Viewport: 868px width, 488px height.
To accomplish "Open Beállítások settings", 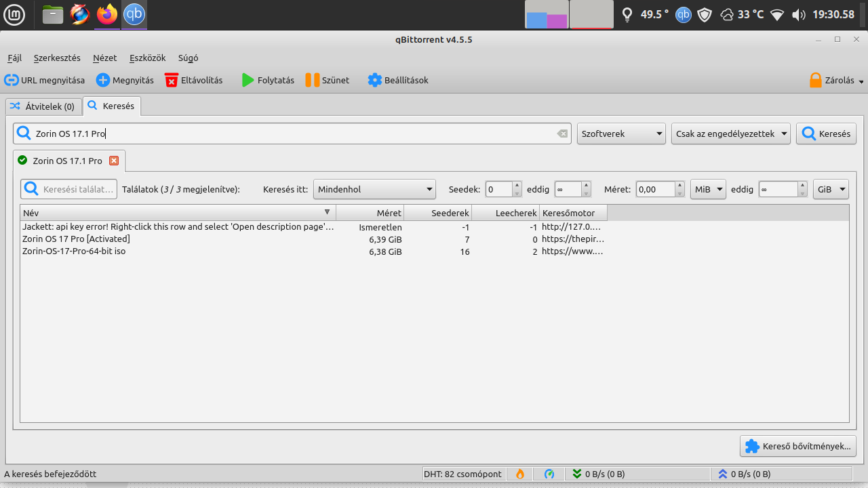I will [398, 80].
